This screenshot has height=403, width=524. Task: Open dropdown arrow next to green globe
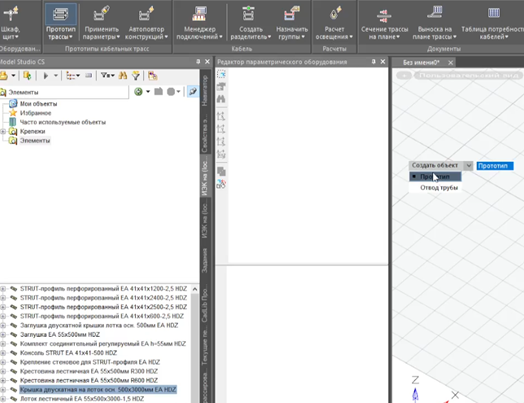click(148, 92)
